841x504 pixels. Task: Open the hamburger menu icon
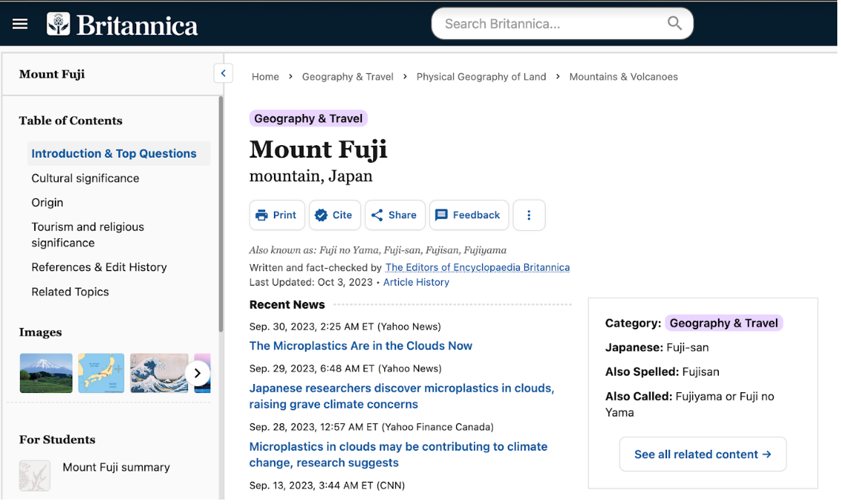[x=20, y=24]
